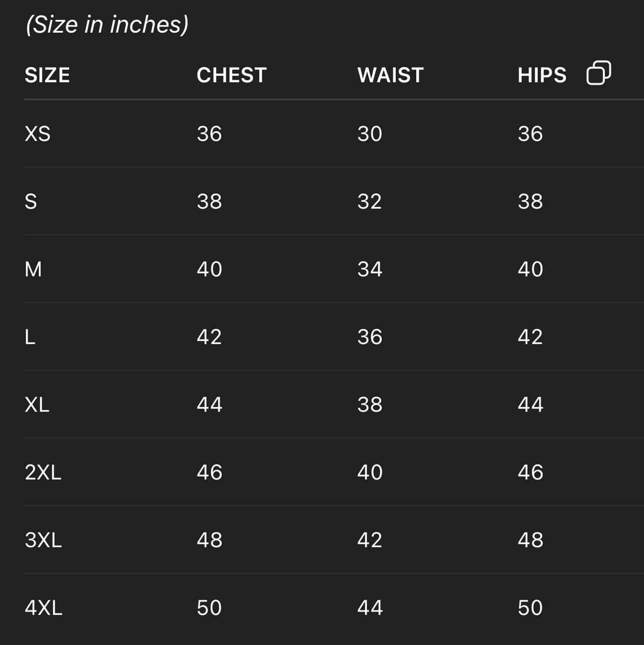The width and height of the screenshot is (644, 645).
Task: Select the 4XL size row label
Action: coord(44,608)
